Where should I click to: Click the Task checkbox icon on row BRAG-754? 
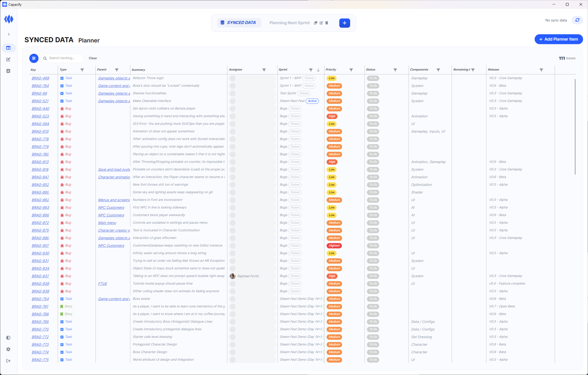click(62, 298)
